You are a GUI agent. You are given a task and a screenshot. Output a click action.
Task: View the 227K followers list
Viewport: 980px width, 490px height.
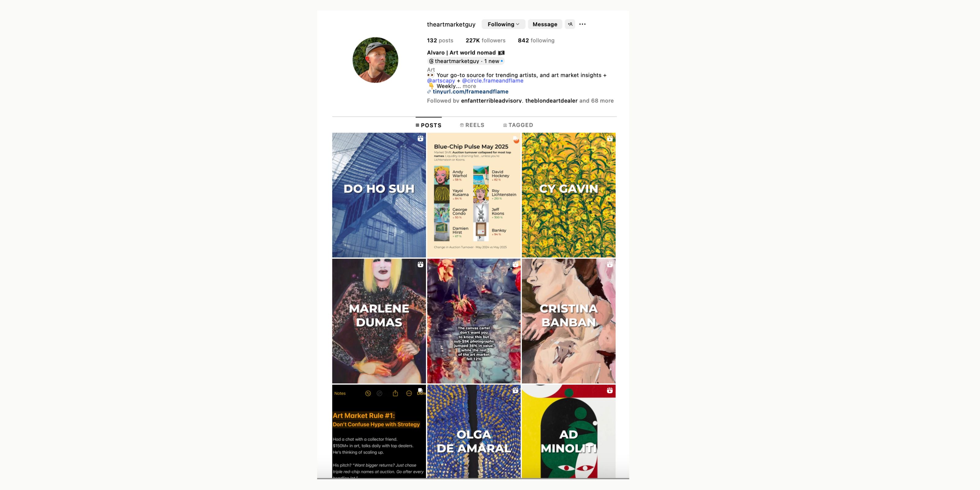tap(485, 41)
